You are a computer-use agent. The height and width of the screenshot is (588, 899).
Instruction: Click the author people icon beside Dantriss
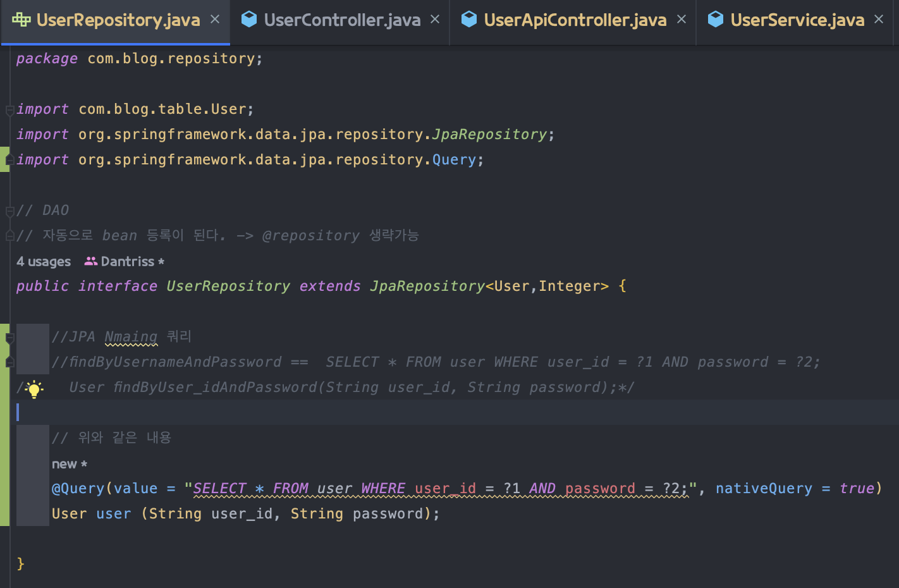pyautogui.click(x=91, y=261)
